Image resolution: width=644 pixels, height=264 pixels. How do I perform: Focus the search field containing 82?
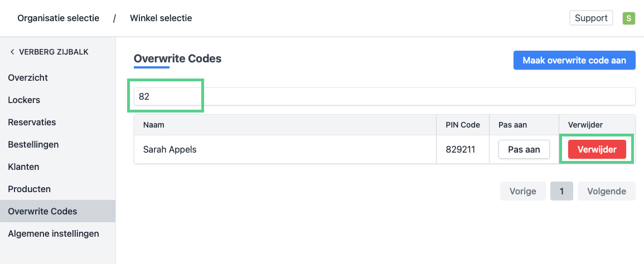pyautogui.click(x=384, y=96)
